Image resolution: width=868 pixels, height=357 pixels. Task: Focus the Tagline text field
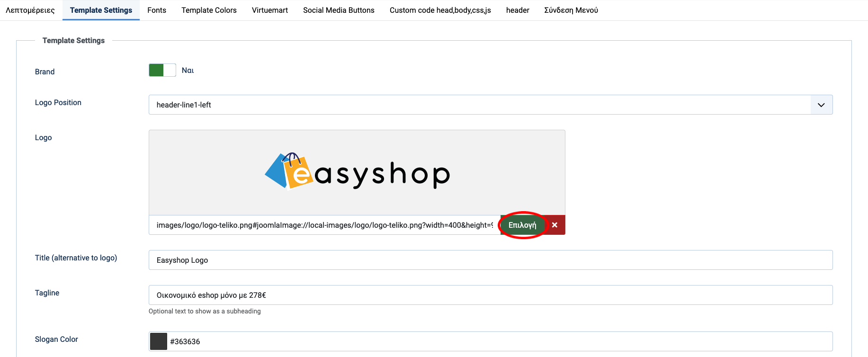pyautogui.click(x=490, y=295)
